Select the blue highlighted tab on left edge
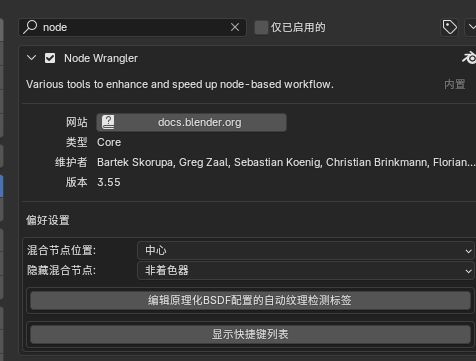Image resolution: width=476 pixels, height=361 pixels. 1,186
